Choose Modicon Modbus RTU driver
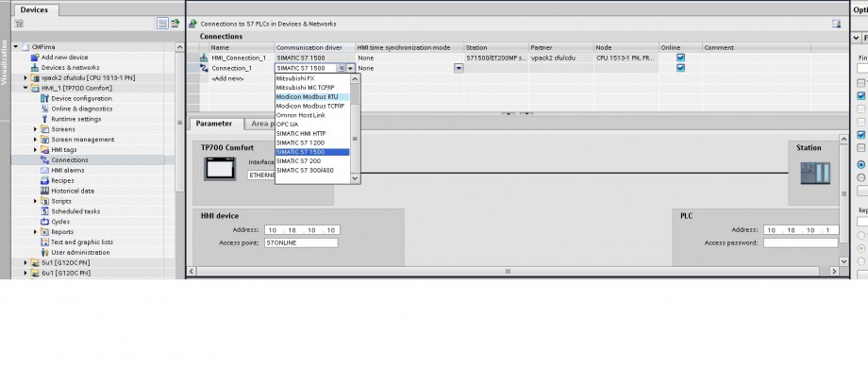 pyautogui.click(x=312, y=97)
